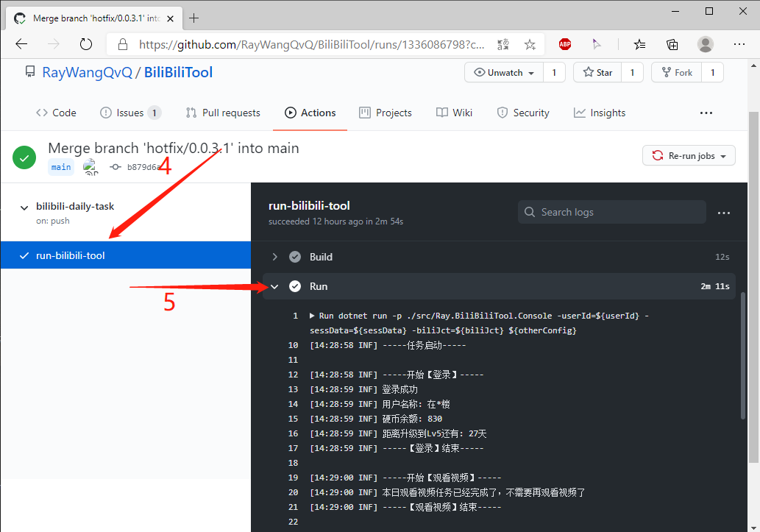The height and width of the screenshot is (532, 760).
Task: Open the Insights tab
Action: [x=600, y=113]
